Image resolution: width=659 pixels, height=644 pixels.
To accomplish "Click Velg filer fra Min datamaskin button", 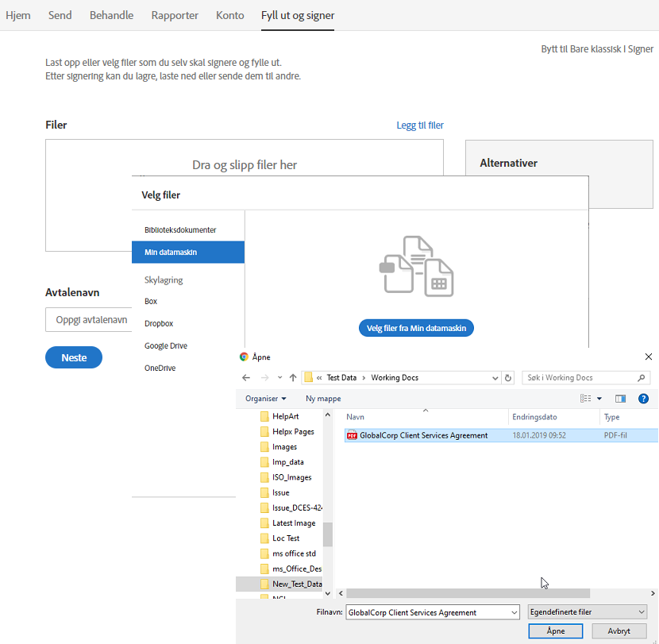I will 417,328.
